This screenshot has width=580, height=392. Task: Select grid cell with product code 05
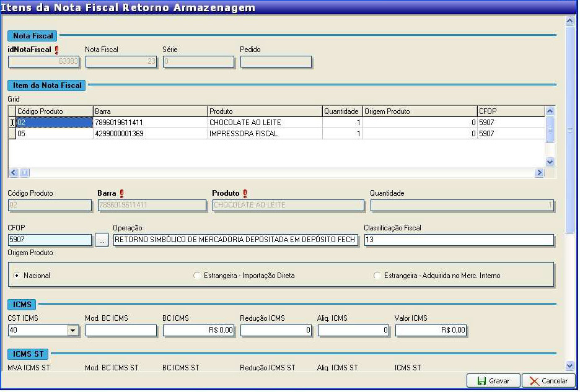point(55,134)
